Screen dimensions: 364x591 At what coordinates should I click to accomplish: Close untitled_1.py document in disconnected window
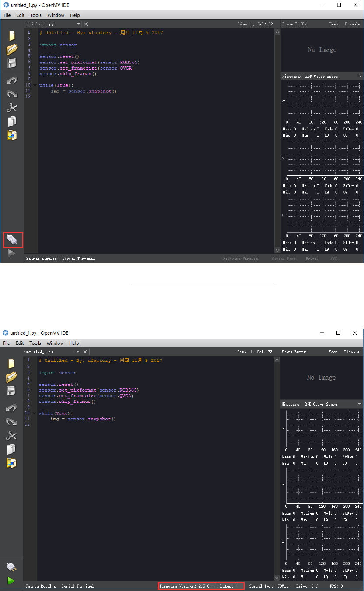tap(86, 24)
